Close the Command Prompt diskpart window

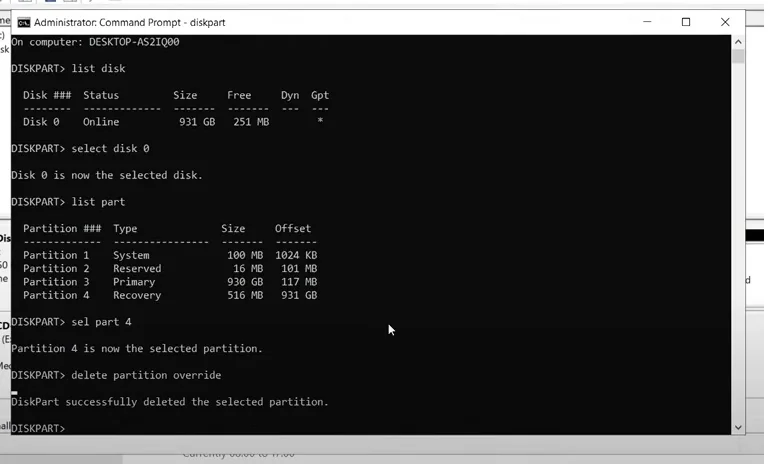coord(725,22)
